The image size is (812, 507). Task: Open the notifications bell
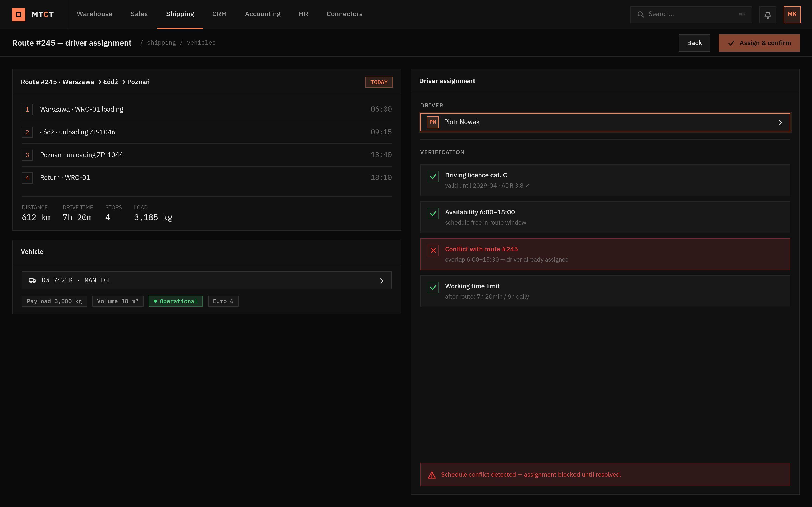coord(768,14)
